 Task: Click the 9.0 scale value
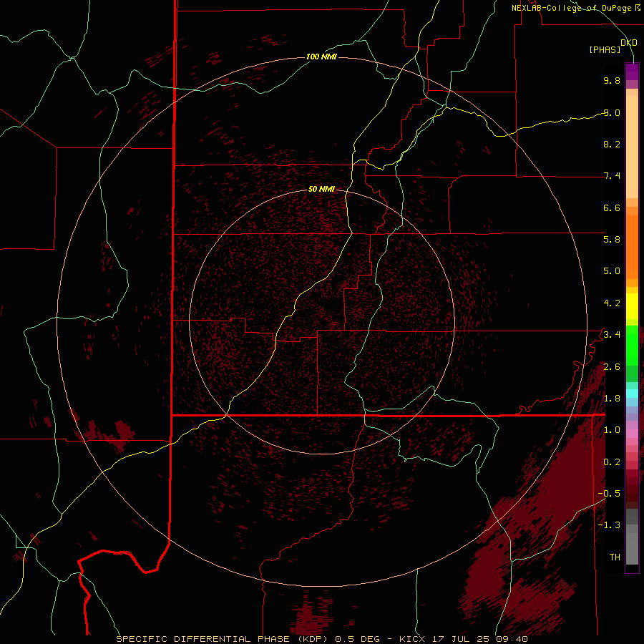point(612,112)
